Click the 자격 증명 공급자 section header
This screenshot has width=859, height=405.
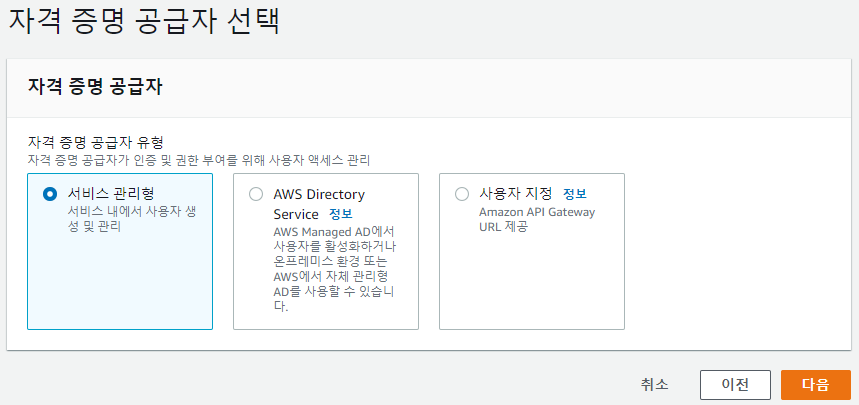click(95, 88)
